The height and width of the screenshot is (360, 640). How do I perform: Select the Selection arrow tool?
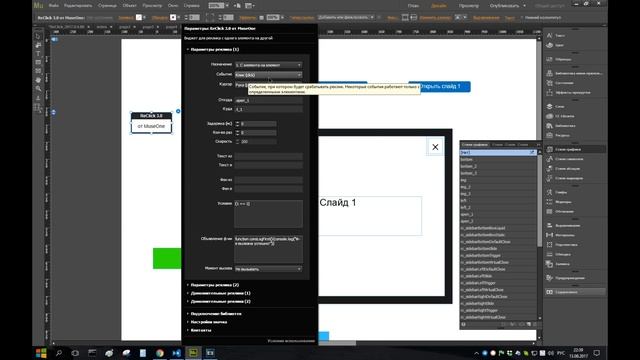(x=38, y=36)
